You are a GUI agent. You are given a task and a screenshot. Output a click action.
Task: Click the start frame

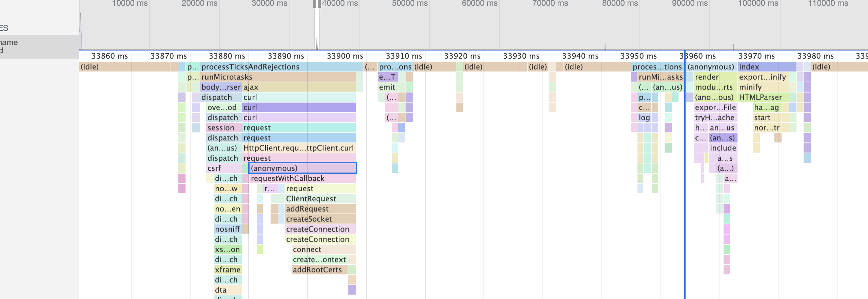pyautogui.click(x=767, y=118)
